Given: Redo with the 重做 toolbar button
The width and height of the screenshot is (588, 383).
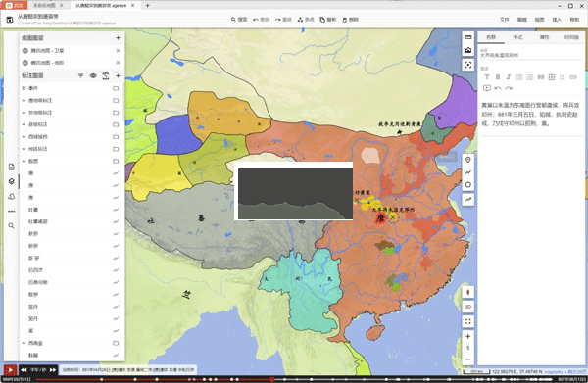Looking at the screenshot, I should click(x=283, y=20).
